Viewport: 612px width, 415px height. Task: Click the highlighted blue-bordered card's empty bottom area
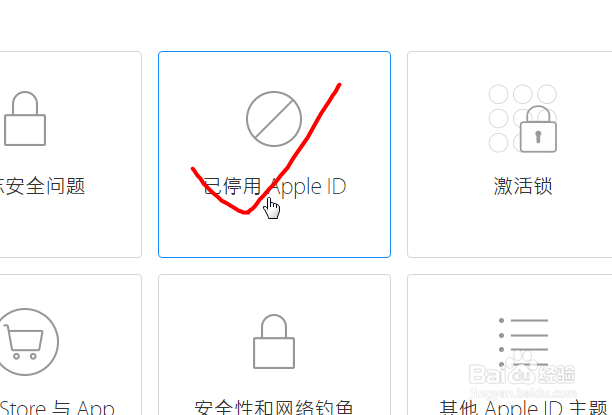[x=274, y=236]
